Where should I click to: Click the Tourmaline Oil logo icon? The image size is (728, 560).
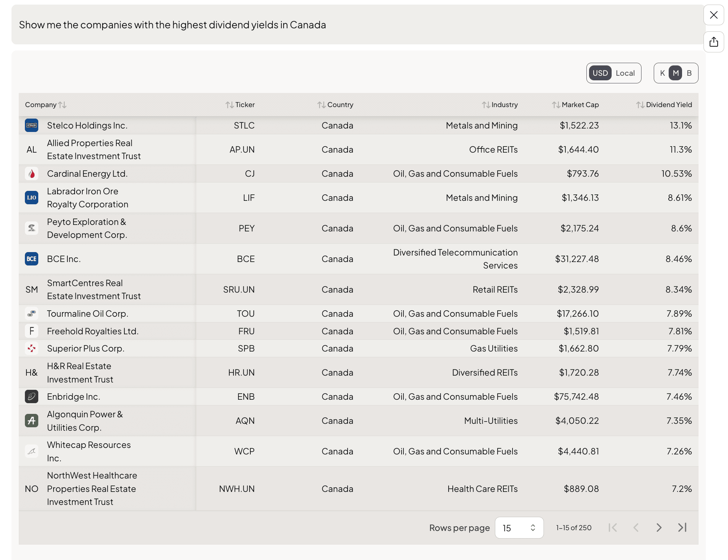coord(31,314)
